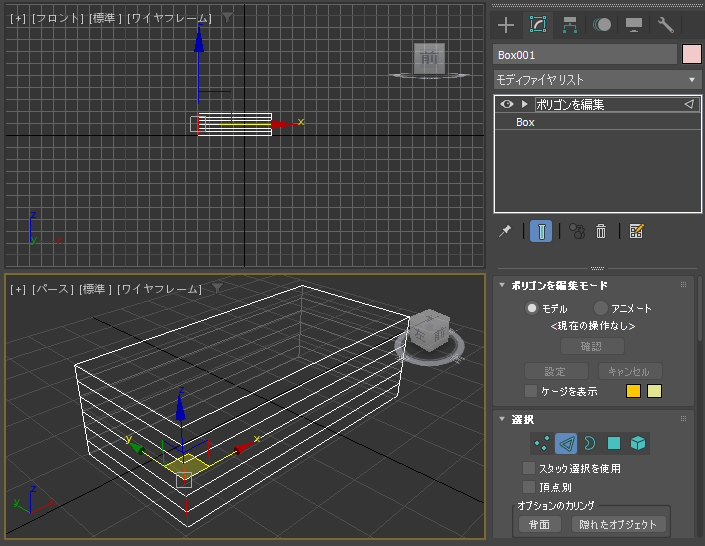Viewport: 705px width, 546px height.
Task: Enable the ケージを表示 checkbox
Action: coord(531,391)
